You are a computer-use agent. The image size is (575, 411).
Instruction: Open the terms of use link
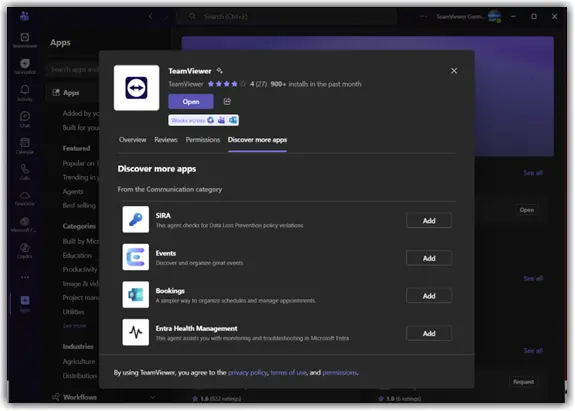(288, 373)
